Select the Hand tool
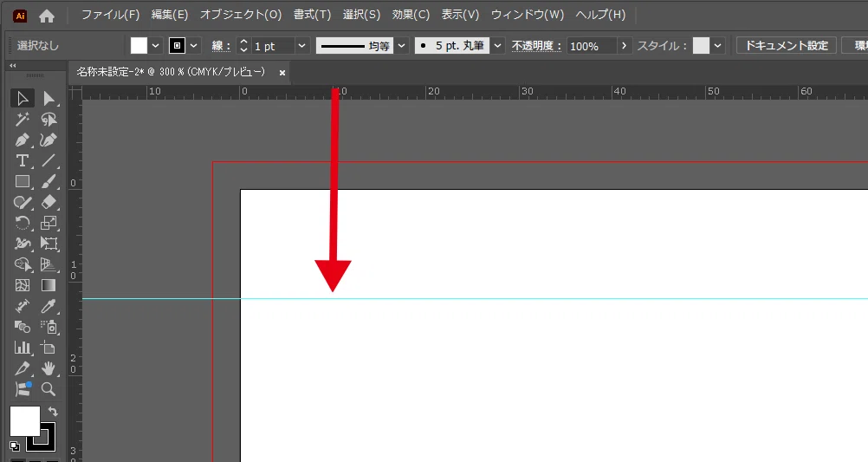Screen dimensions: 868x462 pyautogui.click(x=49, y=368)
